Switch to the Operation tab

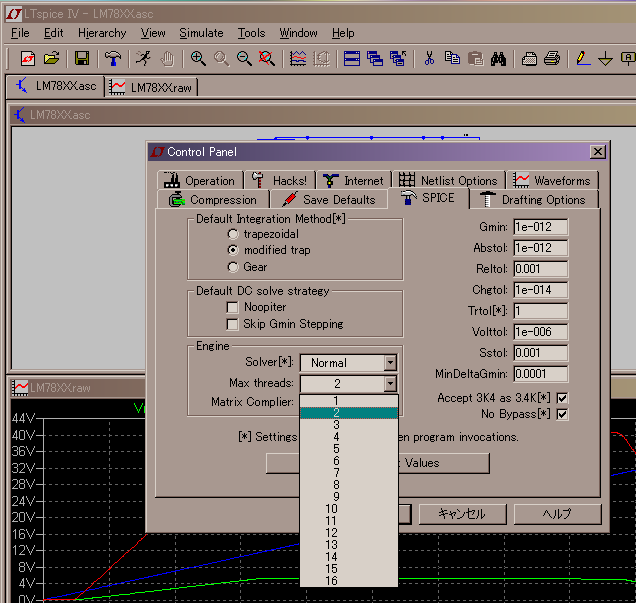pos(200,180)
